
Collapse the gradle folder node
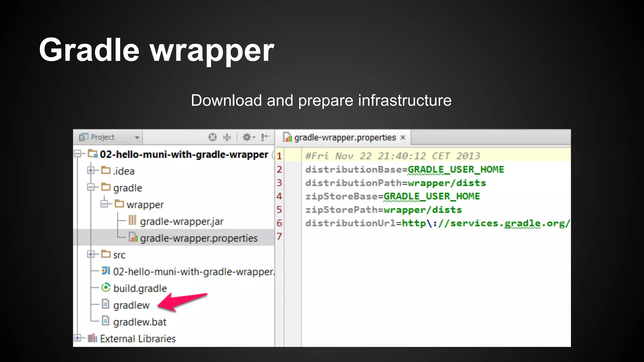[91, 188]
